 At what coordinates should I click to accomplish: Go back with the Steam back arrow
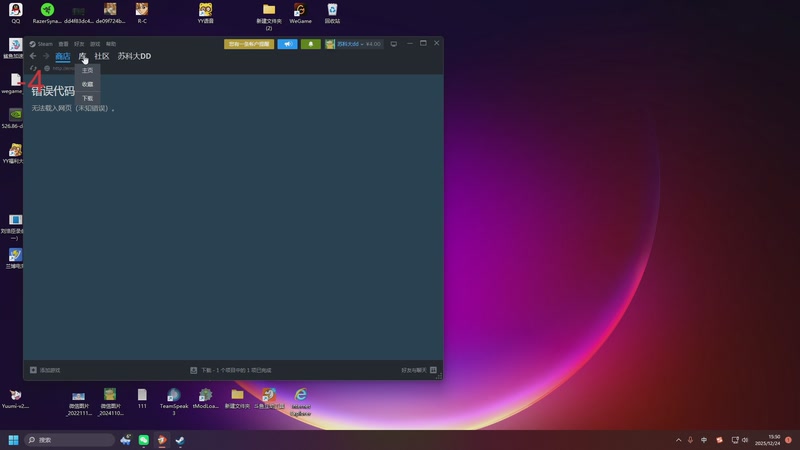coord(33,56)
